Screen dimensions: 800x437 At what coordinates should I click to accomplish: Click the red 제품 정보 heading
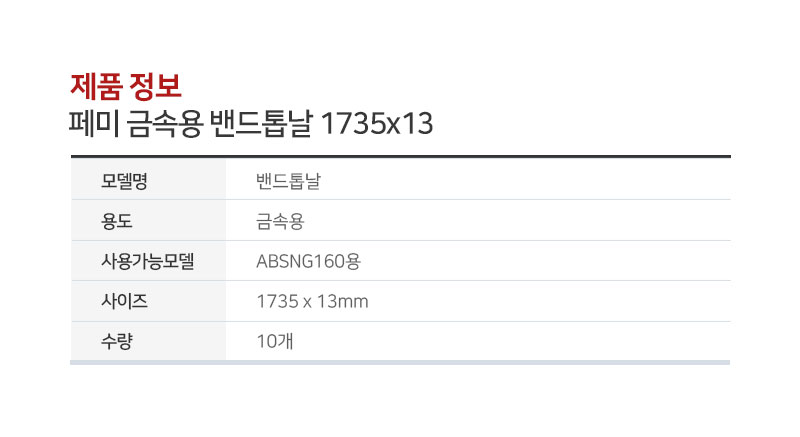pyautogui.click(x=126, y=87)
